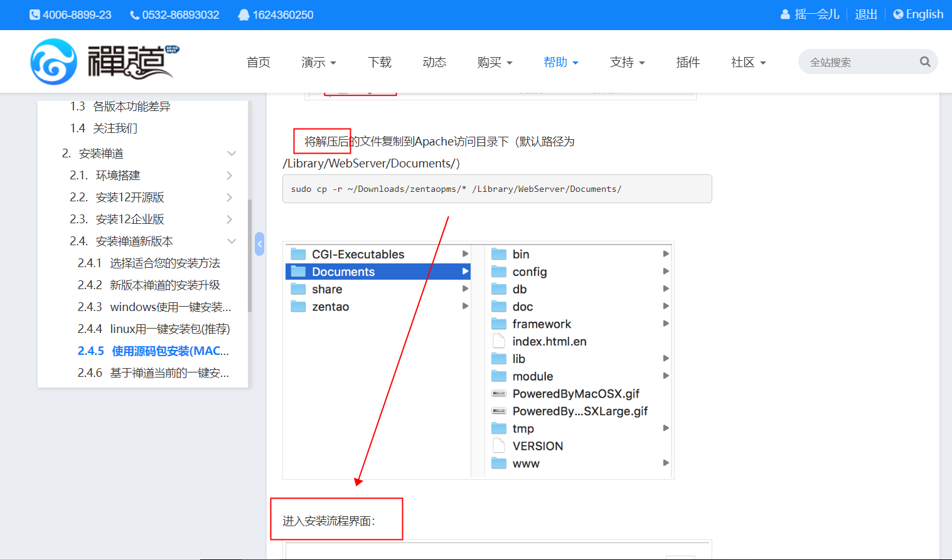
Task: Open 2.4.3 windows使用一键安装 page
Action: [154, 307]
